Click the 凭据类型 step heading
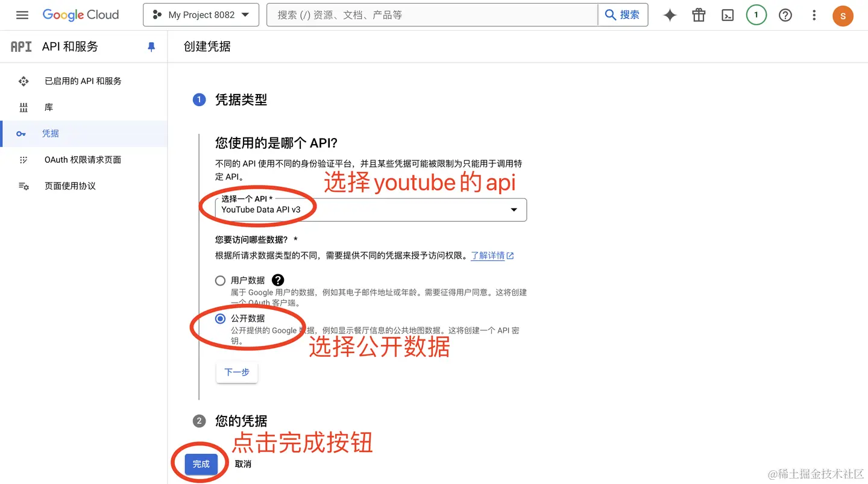 [x=241, y=100]
